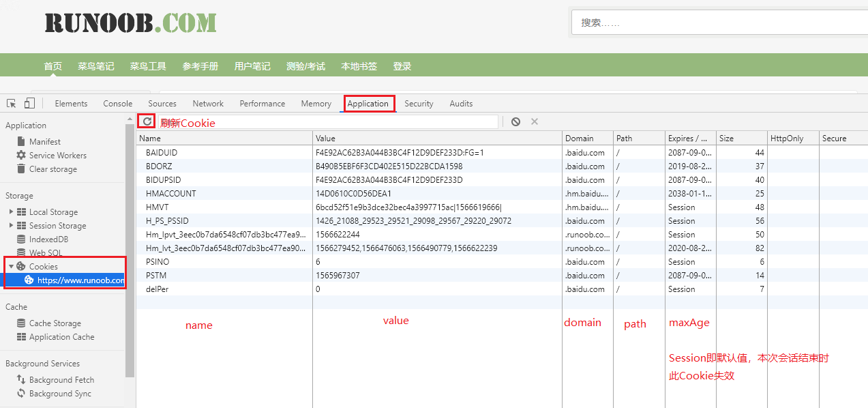Click the cookie filter input field
Image resolution: width=868 pixels, height=408 pixels.
tap(327, 122)
